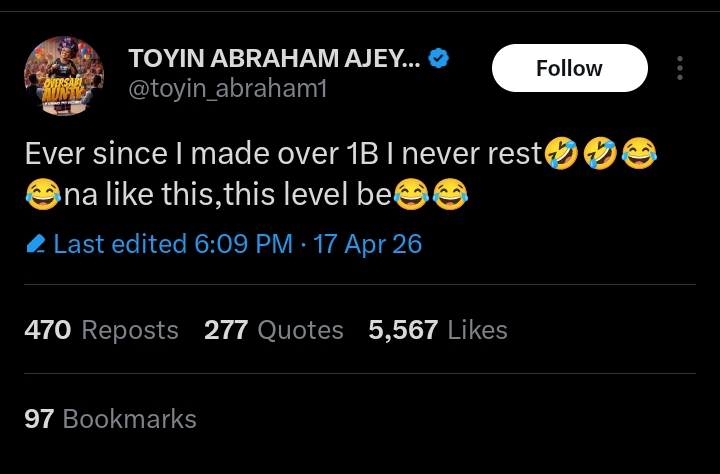
Task: Open the three-dot more options menu
Action: point(680,68)
